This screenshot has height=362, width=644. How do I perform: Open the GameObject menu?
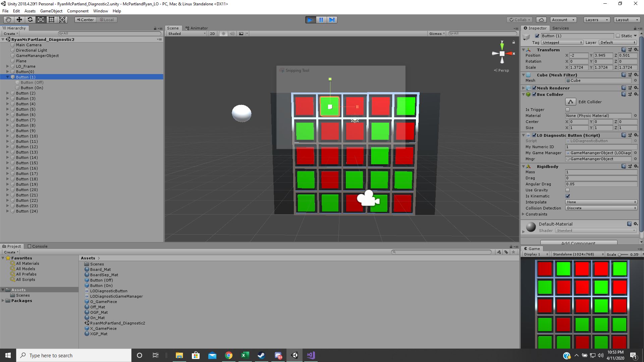click(51, 11)
